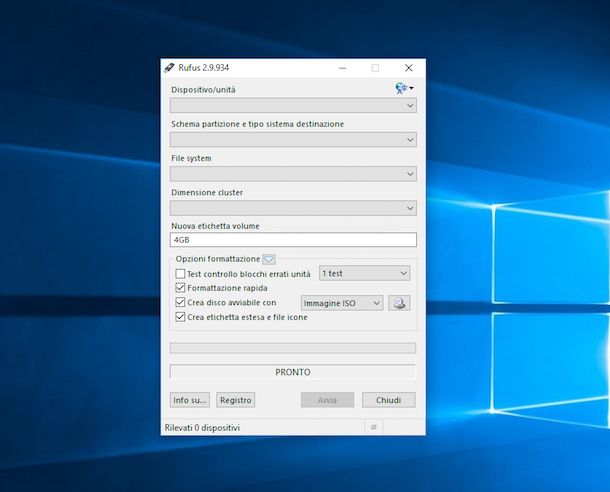This screenshot has width=610, height=492.
Task: Click the Rilevati 0 dispositivi status text
Action: coord(202,428)
